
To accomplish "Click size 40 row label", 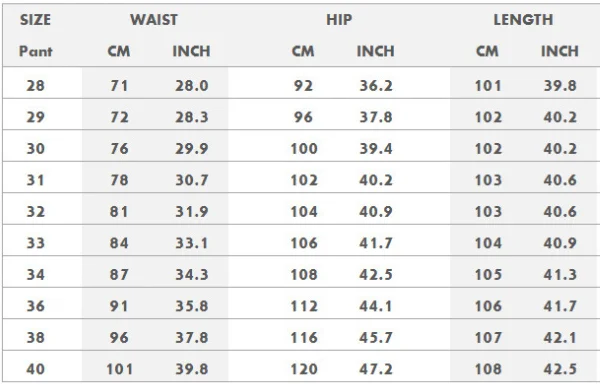I will tap(36, 369).
